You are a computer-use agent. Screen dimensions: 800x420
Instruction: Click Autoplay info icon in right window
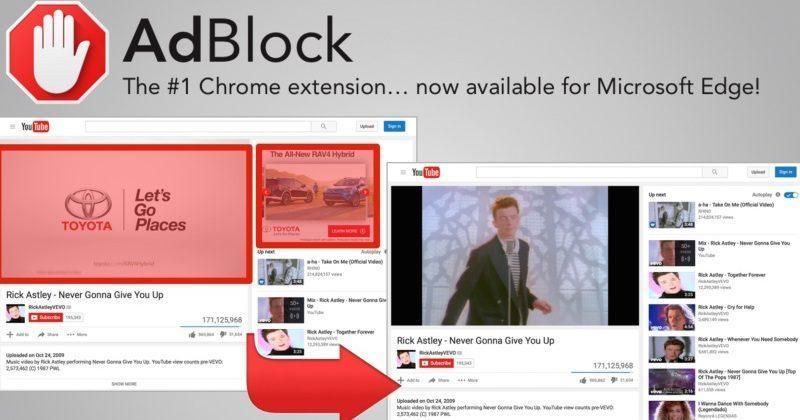tap(777, 195)
